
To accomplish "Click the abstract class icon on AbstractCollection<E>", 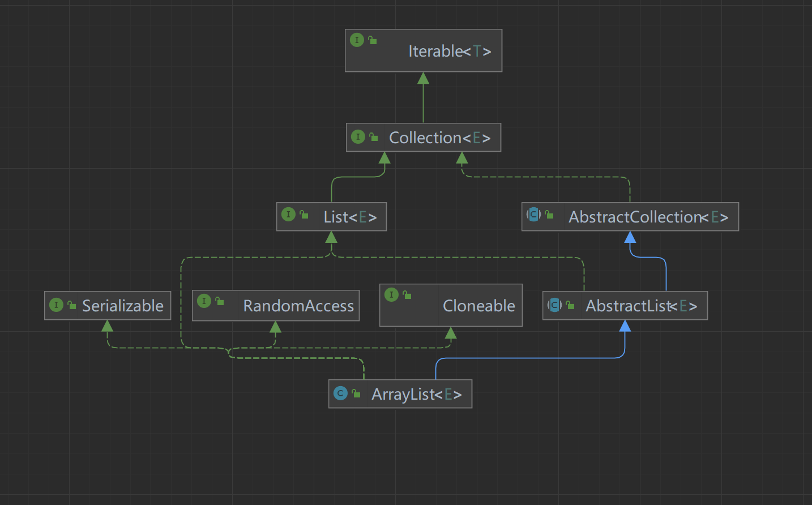I will [x=533, y=215].
